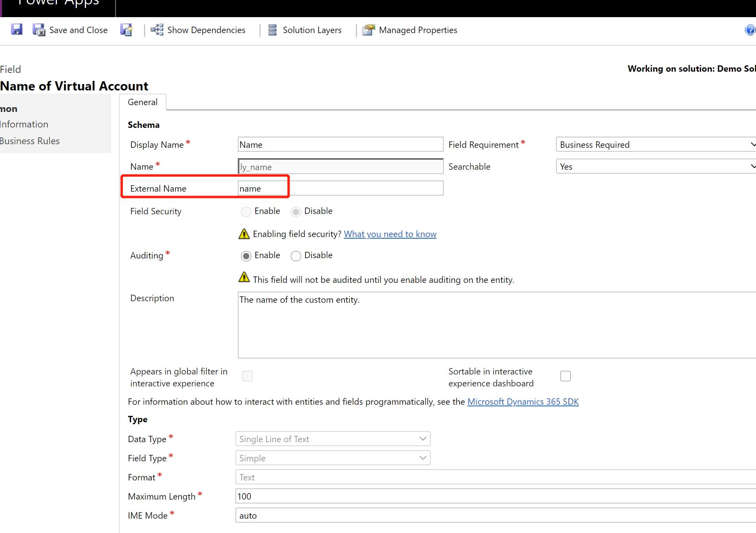Viewport: 756px width, 533px height.
Task: Click the auditing warning triangle icon
Action: [244, 277]
